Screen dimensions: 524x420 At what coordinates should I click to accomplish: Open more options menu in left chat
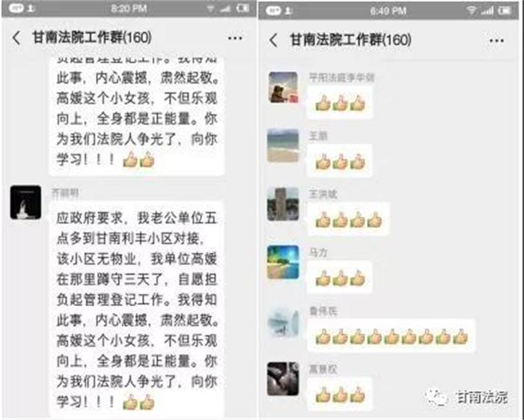click(235, 38)
